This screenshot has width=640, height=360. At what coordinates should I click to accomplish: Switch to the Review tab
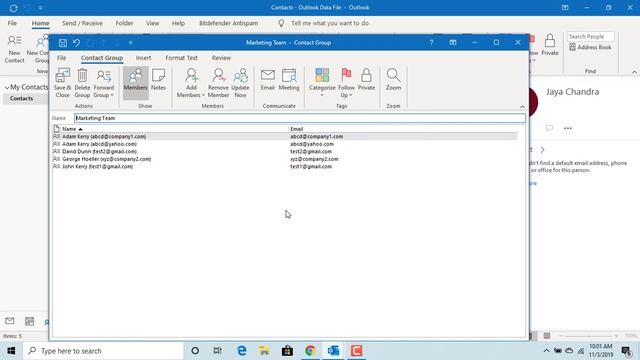(221, 58)
